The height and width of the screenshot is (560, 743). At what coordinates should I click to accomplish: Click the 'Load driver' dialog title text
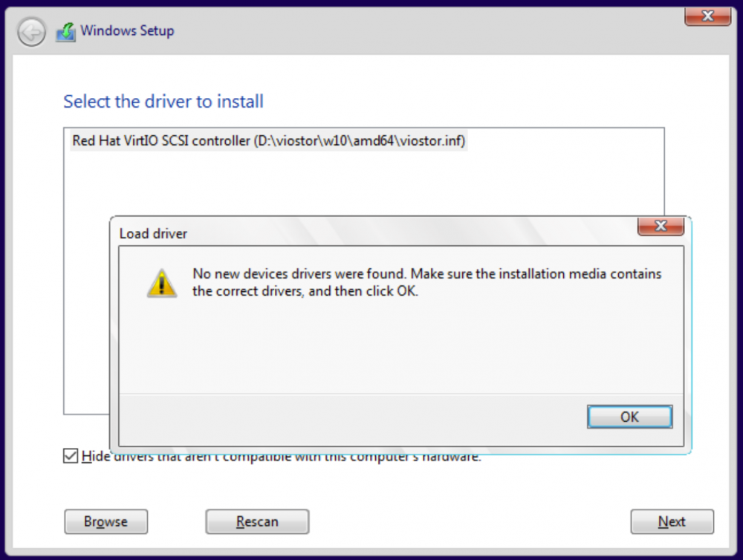[x=153, y=233]
